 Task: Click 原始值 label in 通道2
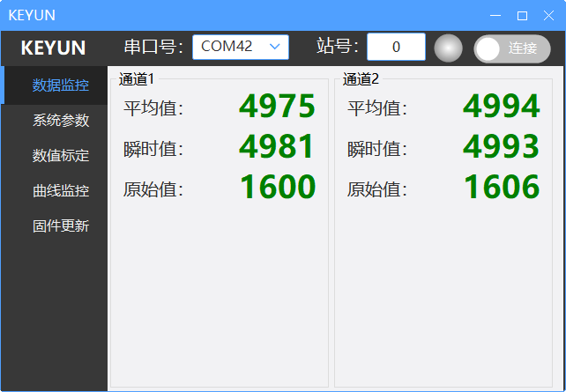377,189
